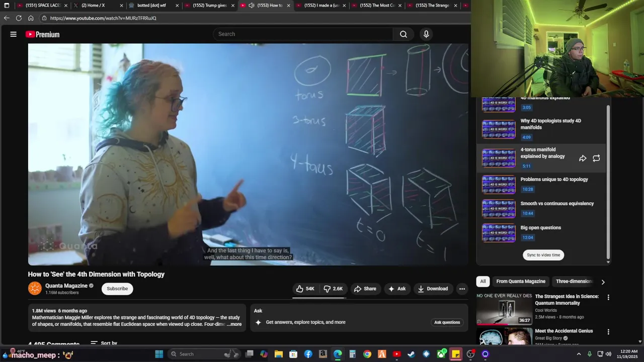
Task: Subscribe to Quanta Magazine
Action: [x=117, y=289]
